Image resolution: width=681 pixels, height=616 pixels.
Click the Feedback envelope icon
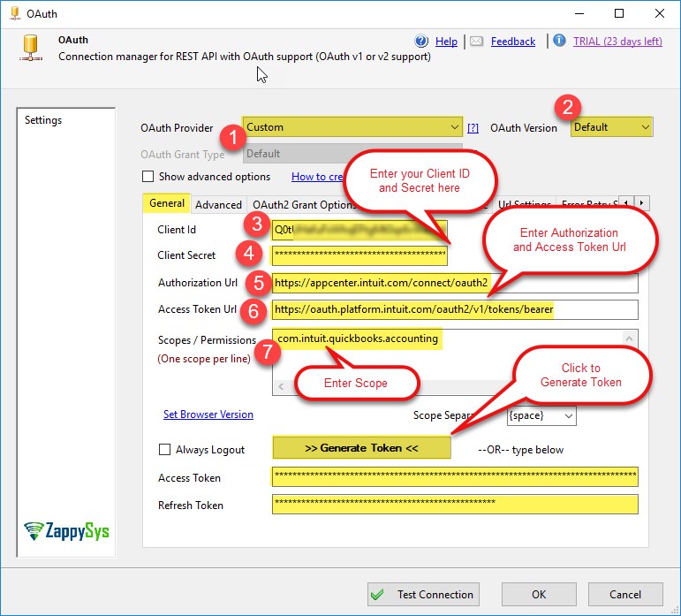(x=476, y=42)
